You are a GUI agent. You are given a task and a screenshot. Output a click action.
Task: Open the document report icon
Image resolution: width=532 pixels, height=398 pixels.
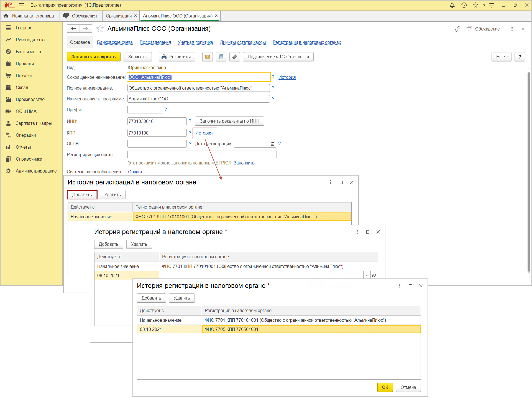tap(221, 57)
